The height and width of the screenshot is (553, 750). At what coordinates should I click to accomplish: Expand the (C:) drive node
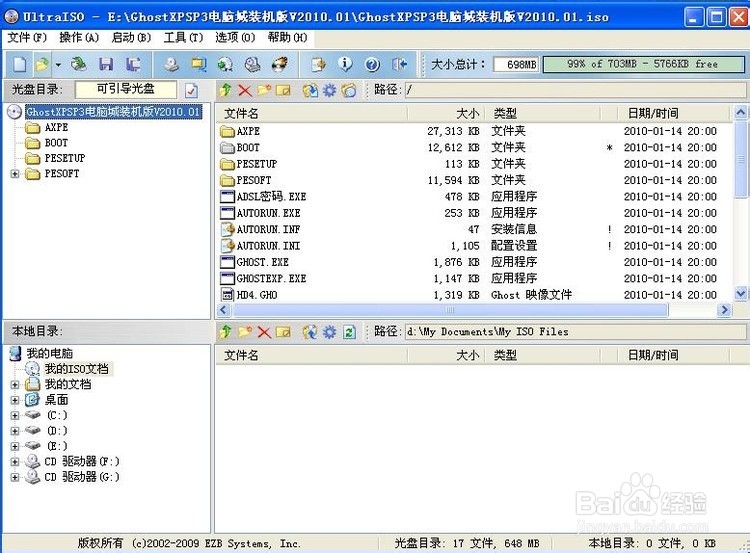[15, 415]
